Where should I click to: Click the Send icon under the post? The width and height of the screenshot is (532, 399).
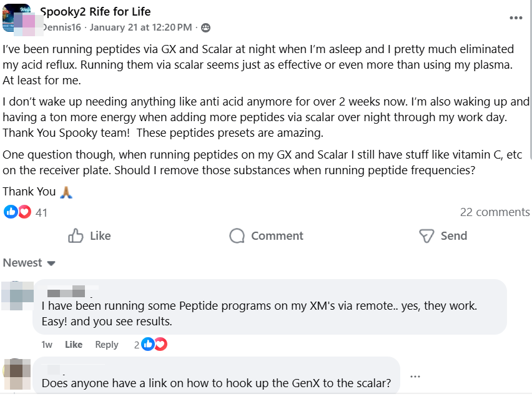[x=426, y=236]
